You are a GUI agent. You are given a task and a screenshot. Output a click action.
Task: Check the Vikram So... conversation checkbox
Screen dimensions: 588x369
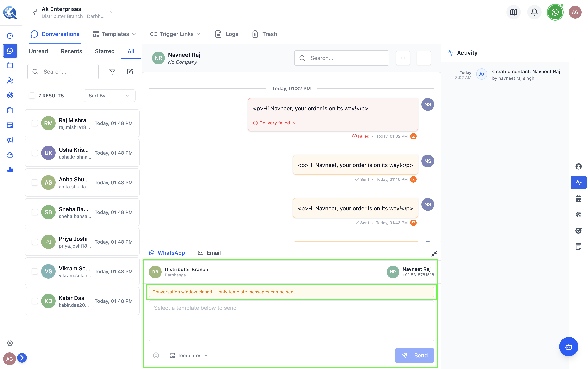[35, 271]
